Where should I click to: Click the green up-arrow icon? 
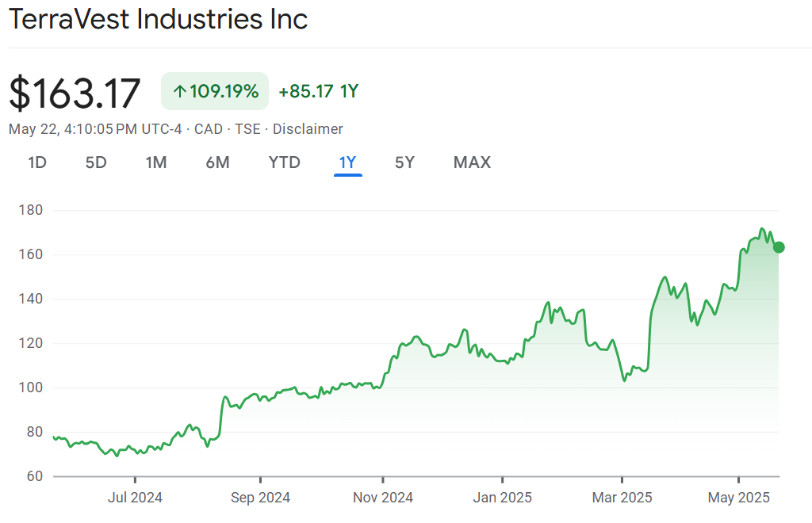click(179, 92)
